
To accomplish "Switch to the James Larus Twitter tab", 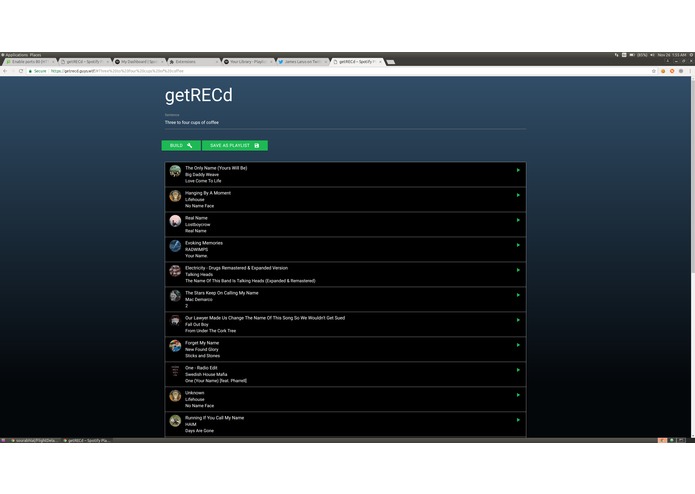I will pos(302,62).
